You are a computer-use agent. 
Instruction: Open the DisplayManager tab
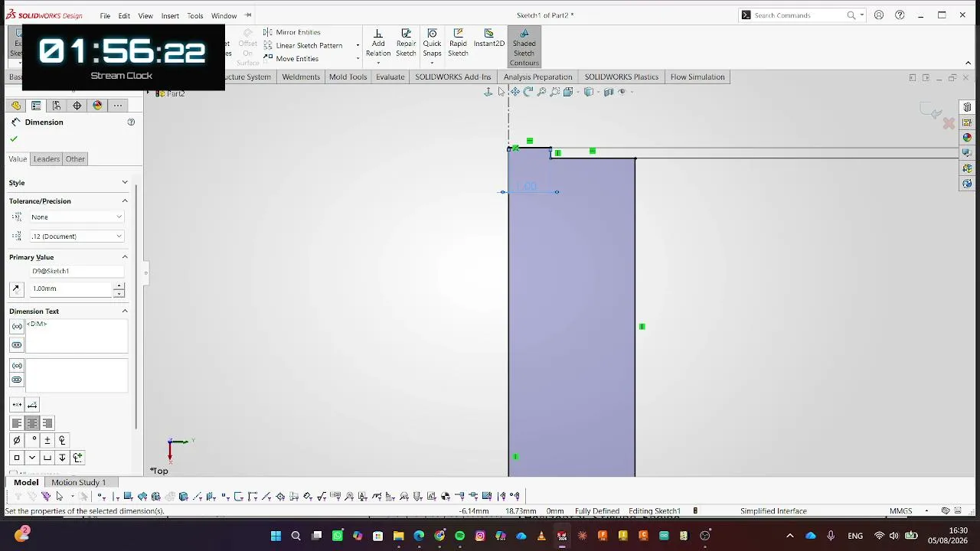[97, 106]
